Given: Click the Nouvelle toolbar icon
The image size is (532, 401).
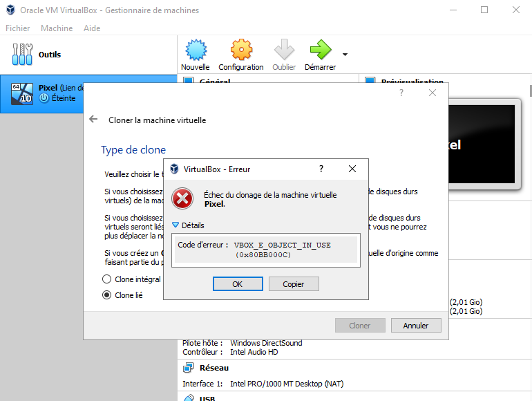Looking at the screenshot, I should [196, 50].
